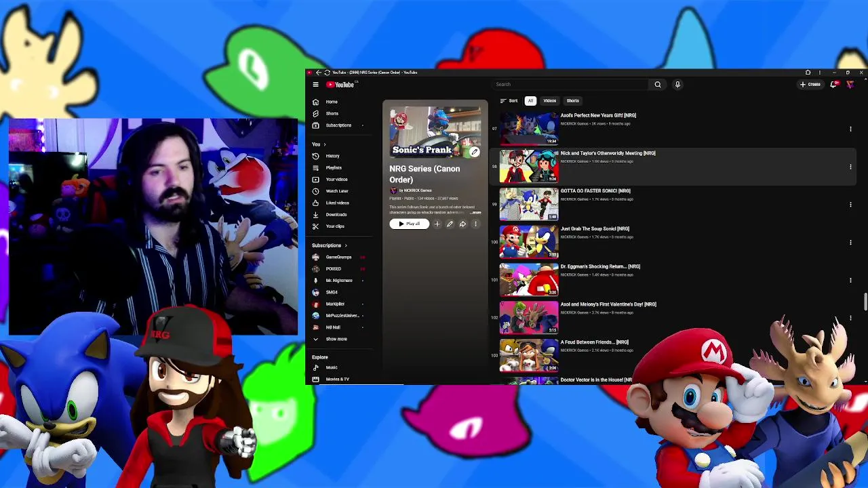Open GameGrumps subscription channel
The height and width of the screenshot is (488, 868).
tap(339, 257)
